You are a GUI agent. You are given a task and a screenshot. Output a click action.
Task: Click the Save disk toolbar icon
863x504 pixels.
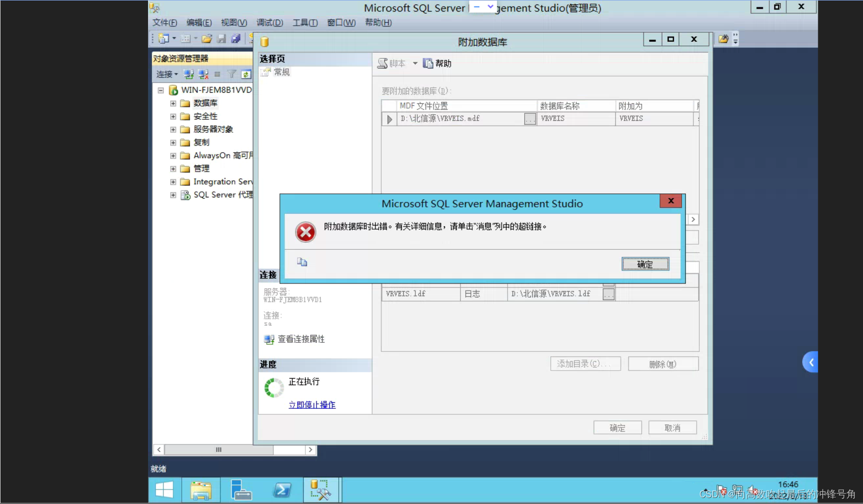(x=221, y=39)
